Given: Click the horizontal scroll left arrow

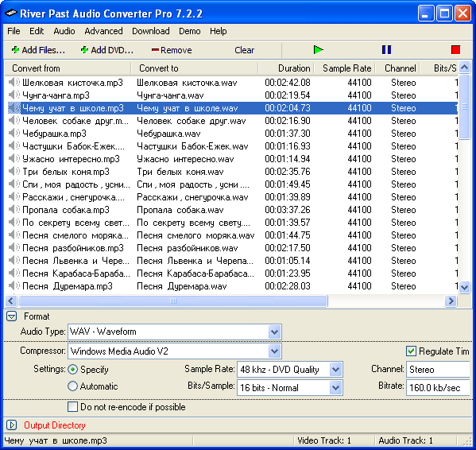Looking at the screenshot, I should (x=11, y=301).
